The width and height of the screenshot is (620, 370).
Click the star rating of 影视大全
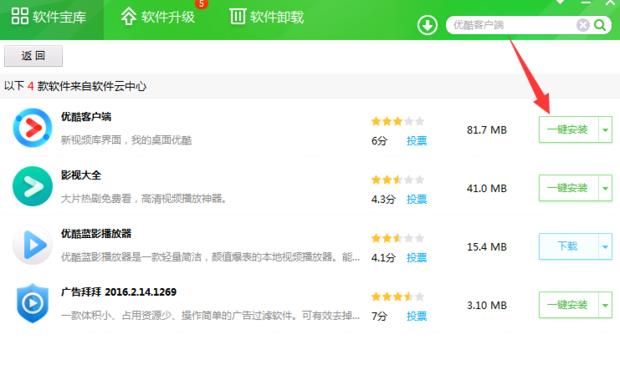point(398,180)
